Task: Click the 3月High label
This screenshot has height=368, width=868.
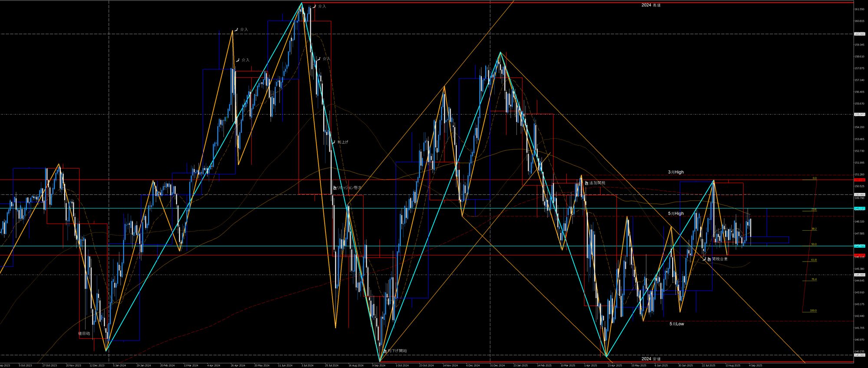Action: click(676, 172)
